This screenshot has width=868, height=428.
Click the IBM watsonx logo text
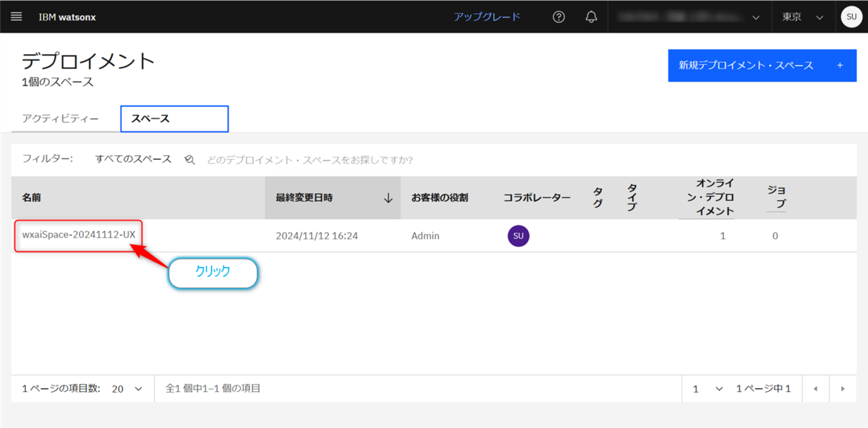tap(67, 17)
